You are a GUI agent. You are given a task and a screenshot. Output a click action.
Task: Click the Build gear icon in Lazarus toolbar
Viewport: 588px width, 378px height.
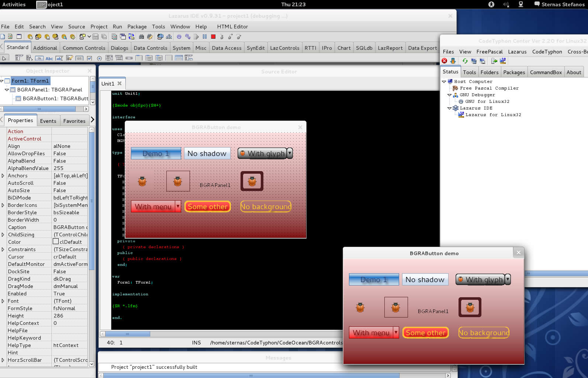179,37
